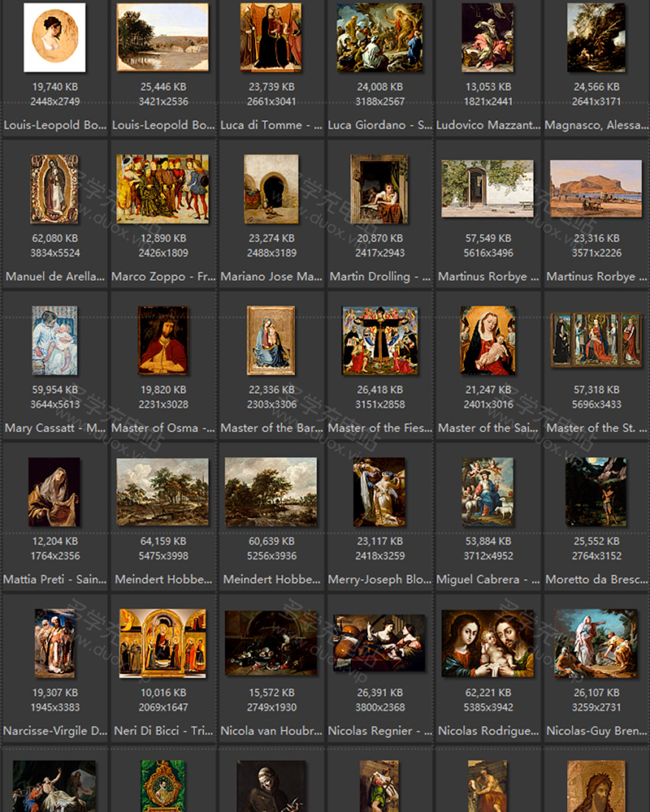The width and height of the screenshot is (650, 812).
Task: Select the Nicolas-Guy Brenet painting thumbnail
Action: pos(596,643)
